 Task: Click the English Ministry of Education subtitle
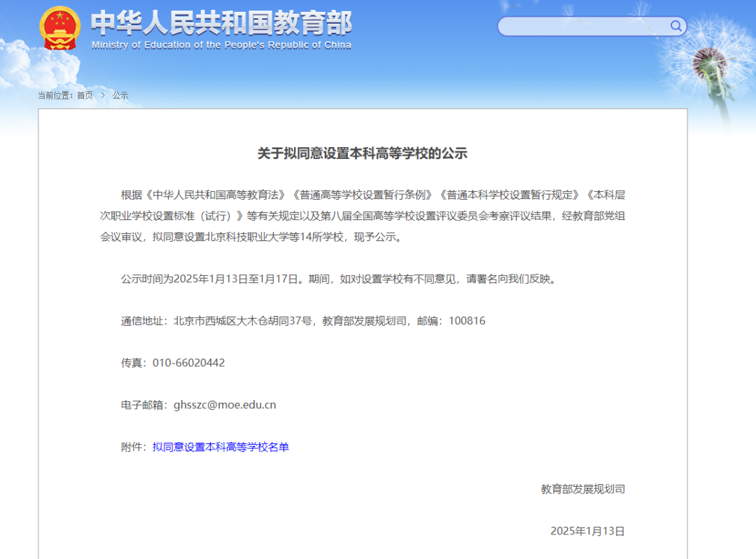221,45
